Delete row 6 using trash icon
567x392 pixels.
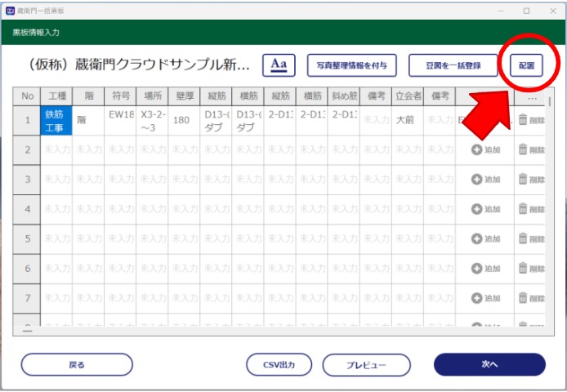532,269
